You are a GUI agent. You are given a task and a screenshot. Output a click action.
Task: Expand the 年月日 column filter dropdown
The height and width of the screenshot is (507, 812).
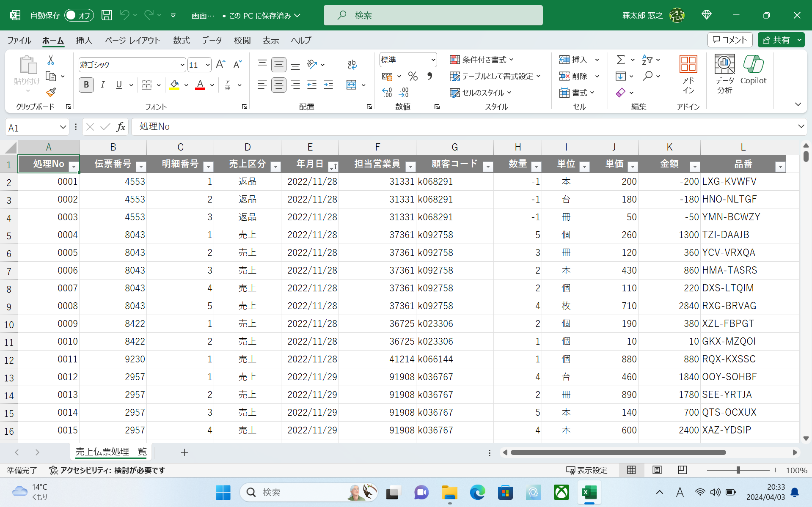pos(333,167)
